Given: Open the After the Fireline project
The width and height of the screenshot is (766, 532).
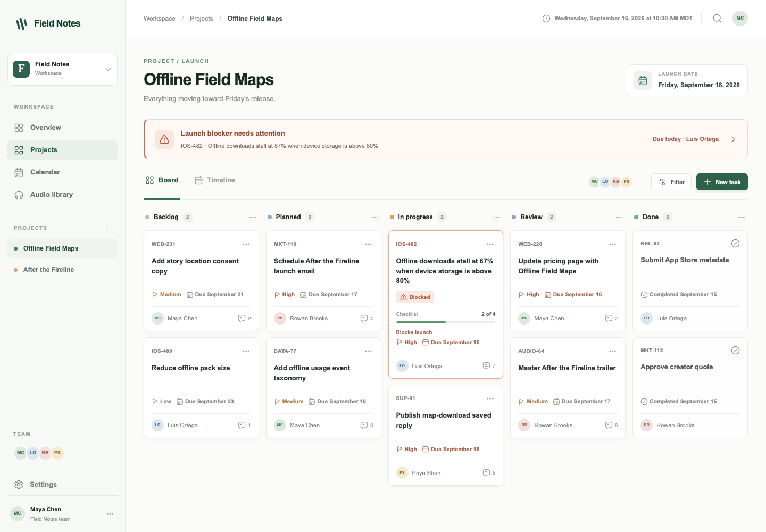Looking at the screenshot, I should coord(63,270).
